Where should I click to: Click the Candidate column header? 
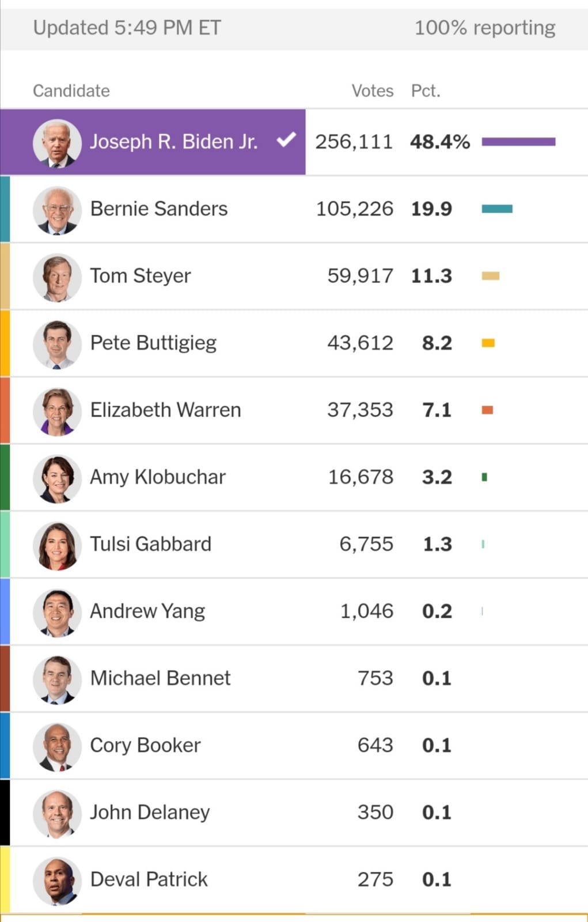click(x=71, y=91)
